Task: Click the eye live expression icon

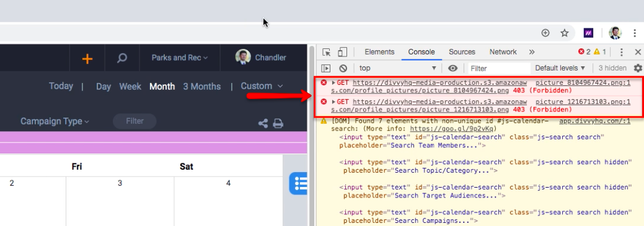Action: coord(453,68)
